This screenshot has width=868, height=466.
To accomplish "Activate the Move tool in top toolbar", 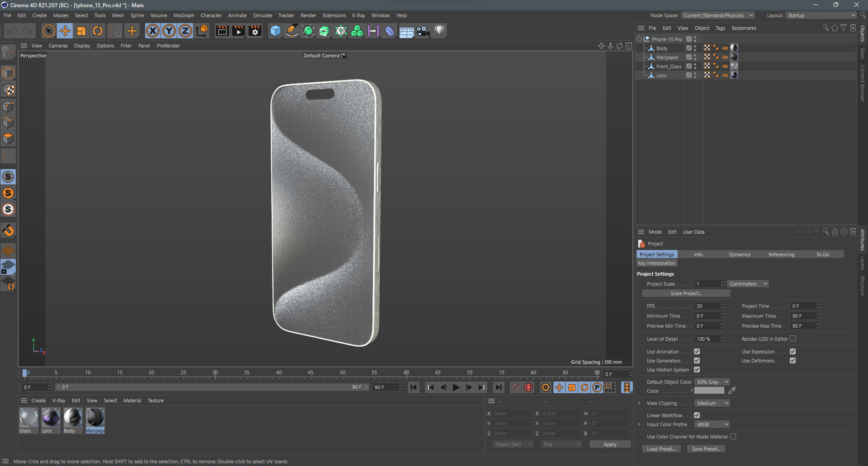I will click(x=65, y=31).
